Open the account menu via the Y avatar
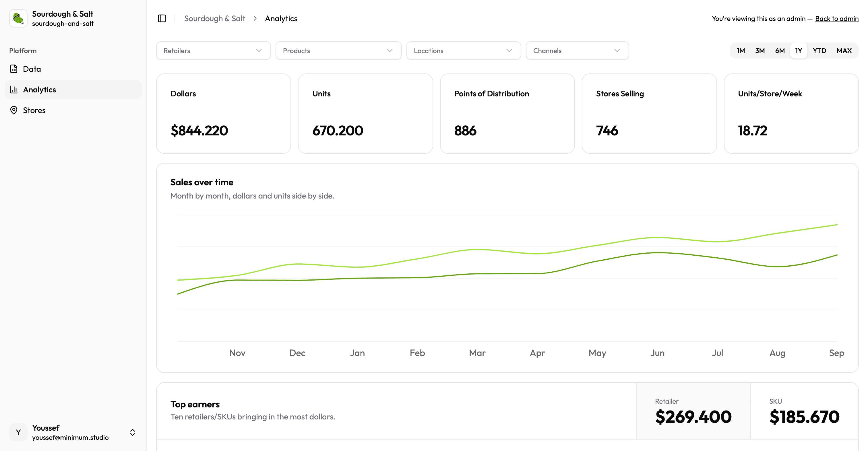868x451 pixels. pos(18,432)
